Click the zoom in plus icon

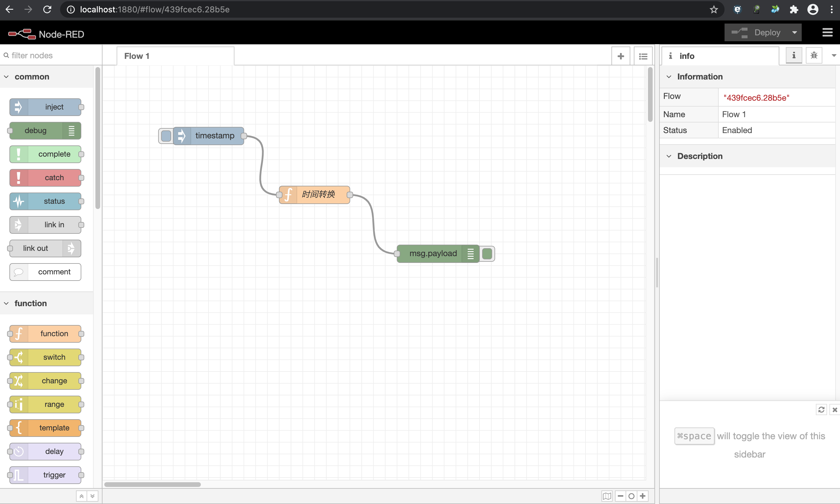pyautogui.click(x=642, y=496)
